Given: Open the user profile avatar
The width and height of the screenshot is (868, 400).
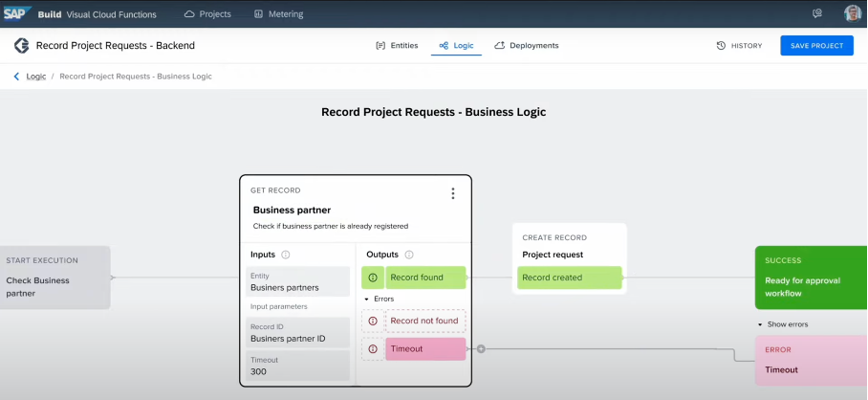Looking at the screenshot, I should 853,14.
